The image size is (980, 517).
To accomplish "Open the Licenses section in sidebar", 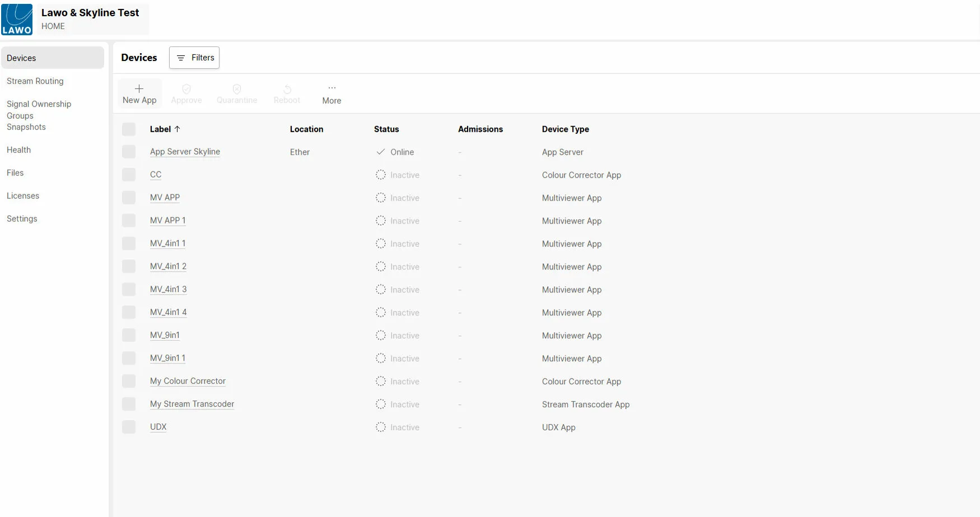I will point(23,196).
